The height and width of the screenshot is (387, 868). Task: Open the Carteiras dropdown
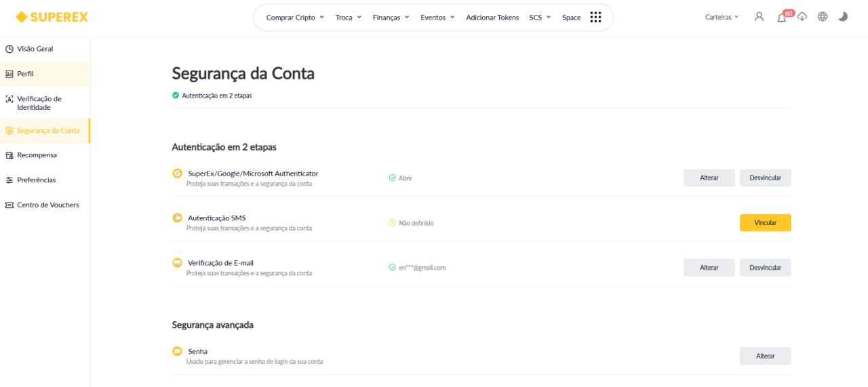722,17
